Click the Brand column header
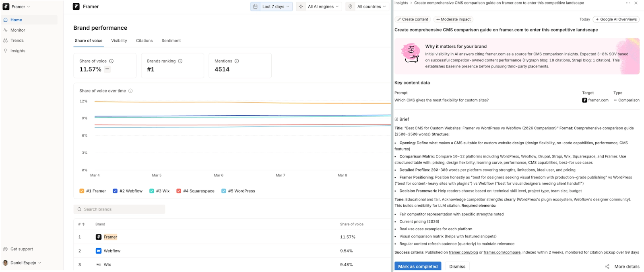 (100, 224)
